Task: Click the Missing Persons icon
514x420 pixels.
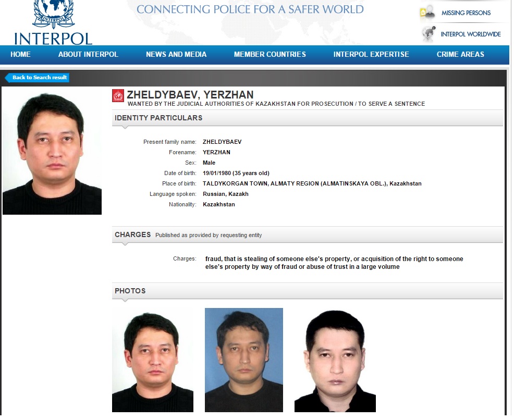Action: (x=427, y=13)
